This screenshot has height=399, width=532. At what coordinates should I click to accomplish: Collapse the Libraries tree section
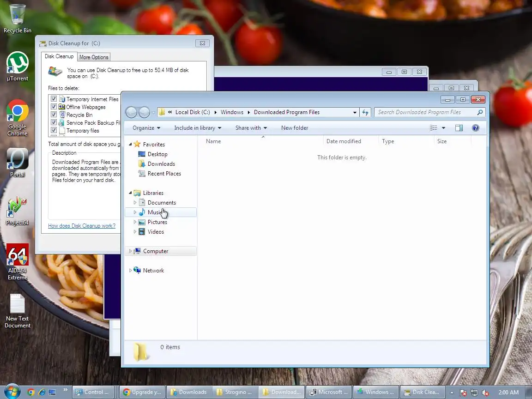(x=130, y=193)
